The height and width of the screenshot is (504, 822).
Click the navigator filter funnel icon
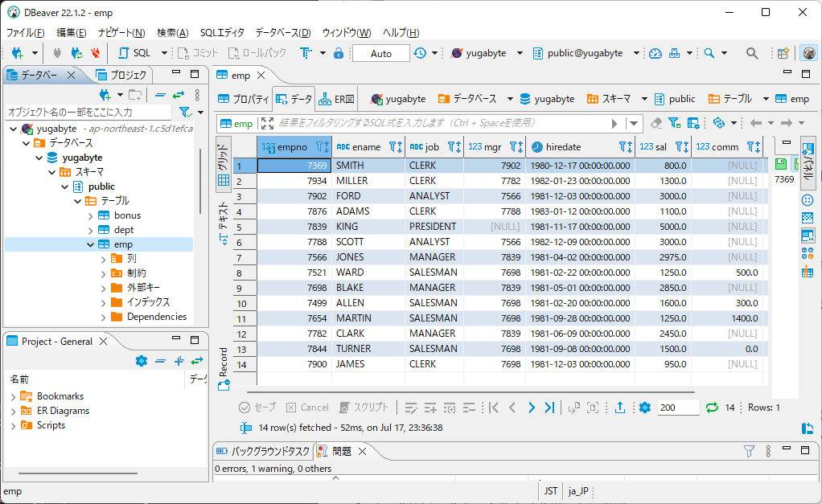point(184,112)
